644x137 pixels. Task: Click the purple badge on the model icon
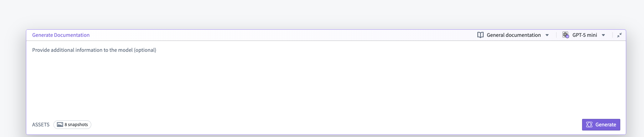(x=567, y=37)
